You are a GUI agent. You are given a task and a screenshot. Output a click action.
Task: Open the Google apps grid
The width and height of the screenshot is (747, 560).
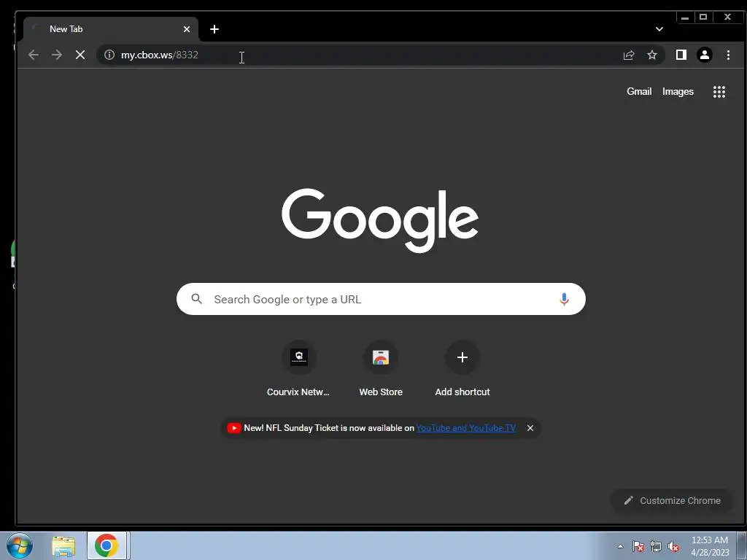pyautogui.click(x=719, y=92)
